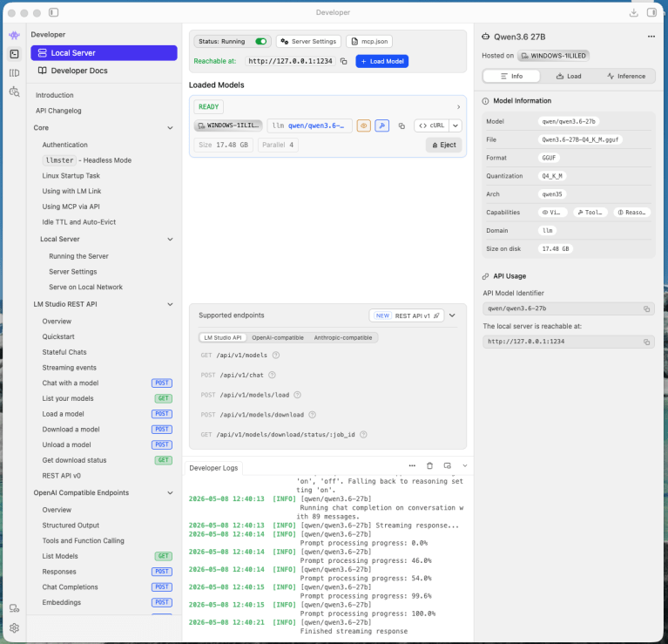Click the LM Link devices icon above settings
668x644 pixels.
pos(14,608)
